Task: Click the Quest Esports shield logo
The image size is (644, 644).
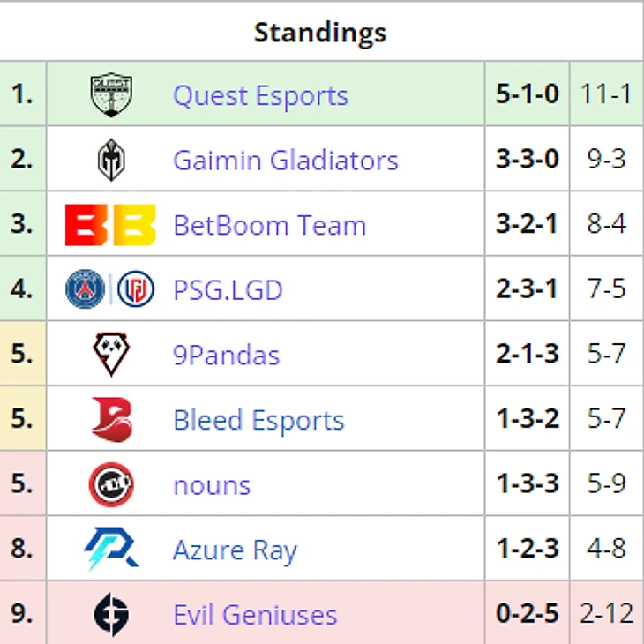Action: (111, 95)
